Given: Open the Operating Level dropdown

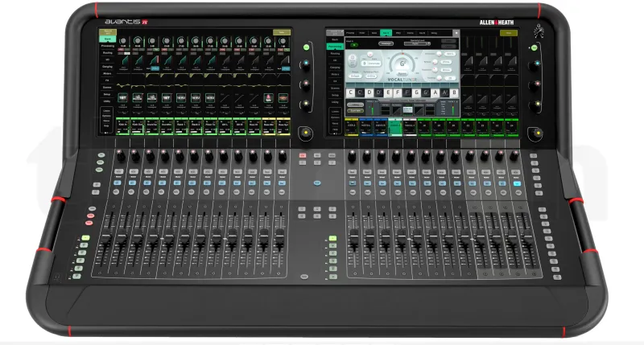Looking at the screenshot, I should 415,44.
